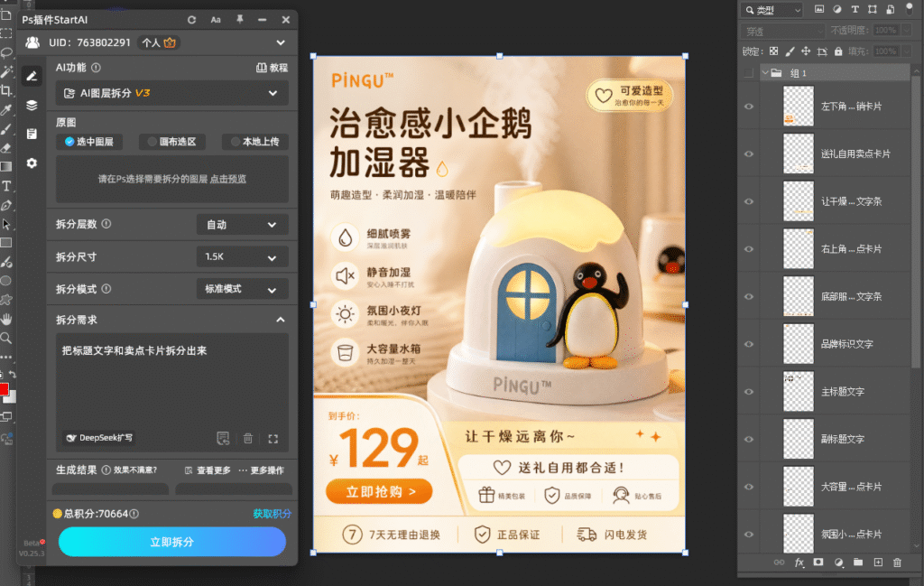Toggle visibility of 左下角…销卡片 layer
This screenshot has width=924, height=586.
tap(749, 107)
